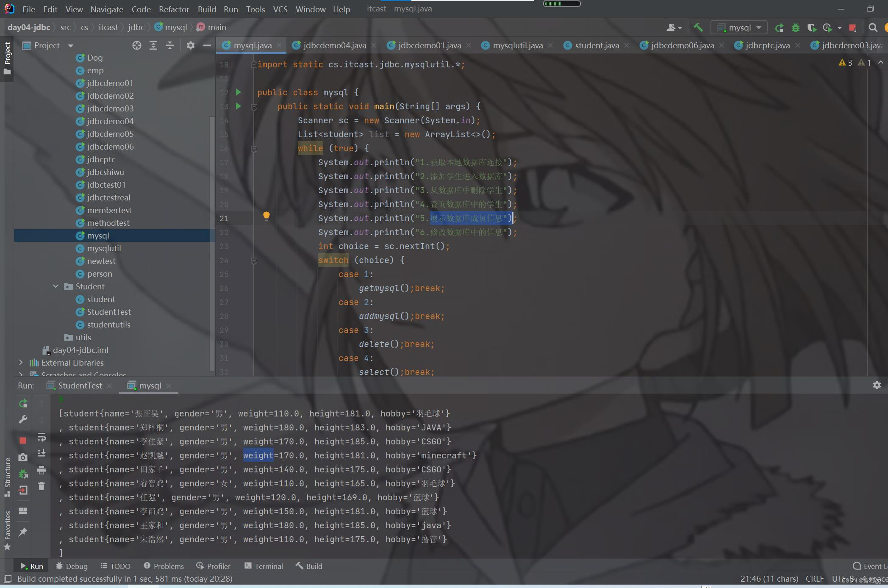888x588 pixels.
Task: Fold the while block at line 16
Action: coord(254,149)
